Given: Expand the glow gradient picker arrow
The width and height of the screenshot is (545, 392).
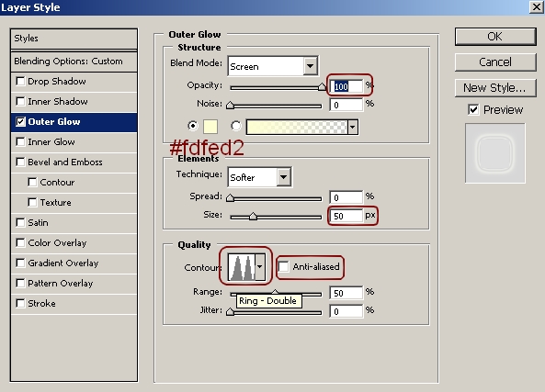Looking at the screenshot, I should pos(352,127).
